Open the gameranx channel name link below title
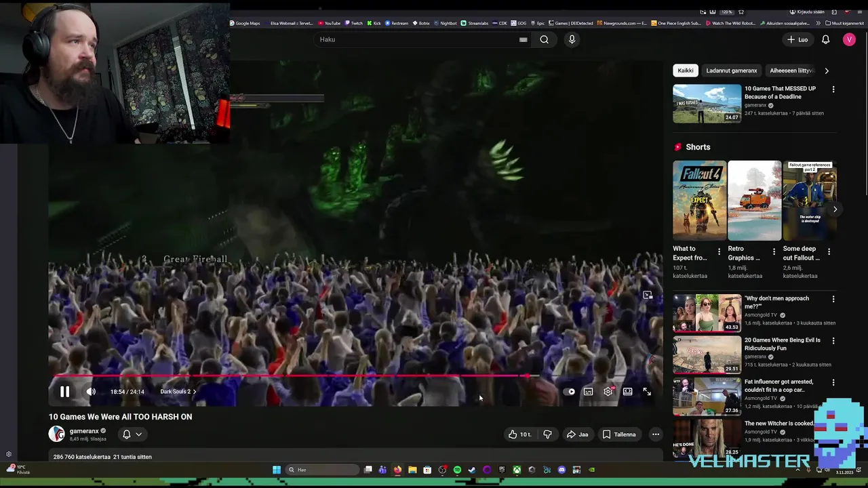868x488 pixels. pyautogui.click(x=84, y=430)
